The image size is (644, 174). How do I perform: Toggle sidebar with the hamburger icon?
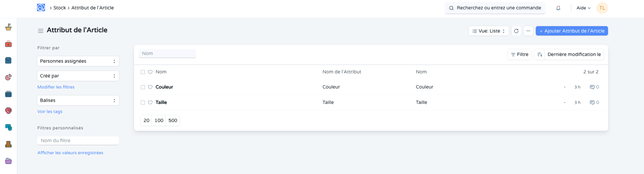point(41,31)
